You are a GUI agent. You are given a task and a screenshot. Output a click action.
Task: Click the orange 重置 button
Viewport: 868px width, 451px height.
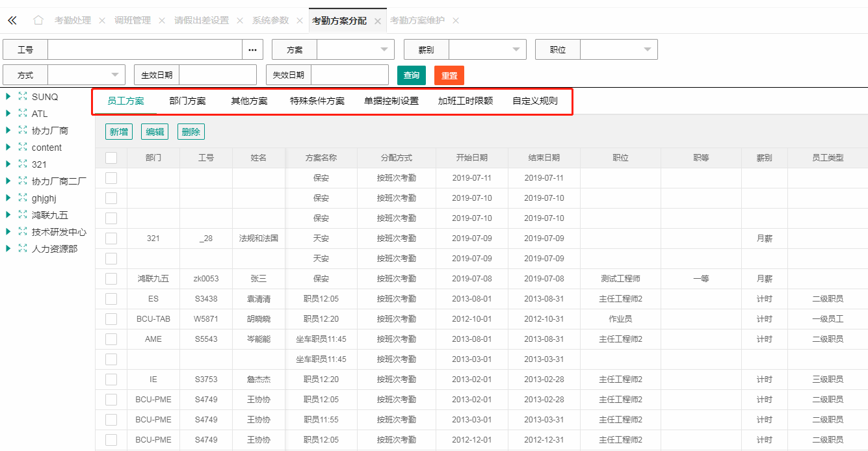449,75
